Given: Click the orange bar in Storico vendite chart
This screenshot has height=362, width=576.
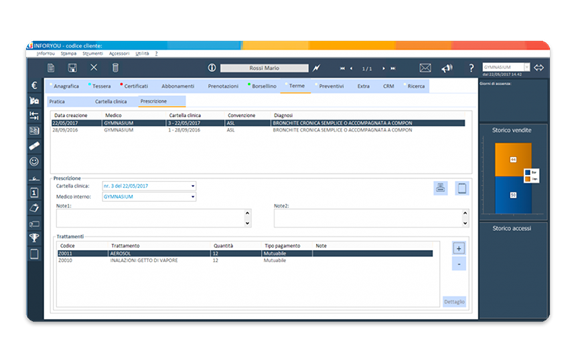Looking at the screenshot, I should coord(513,160).
